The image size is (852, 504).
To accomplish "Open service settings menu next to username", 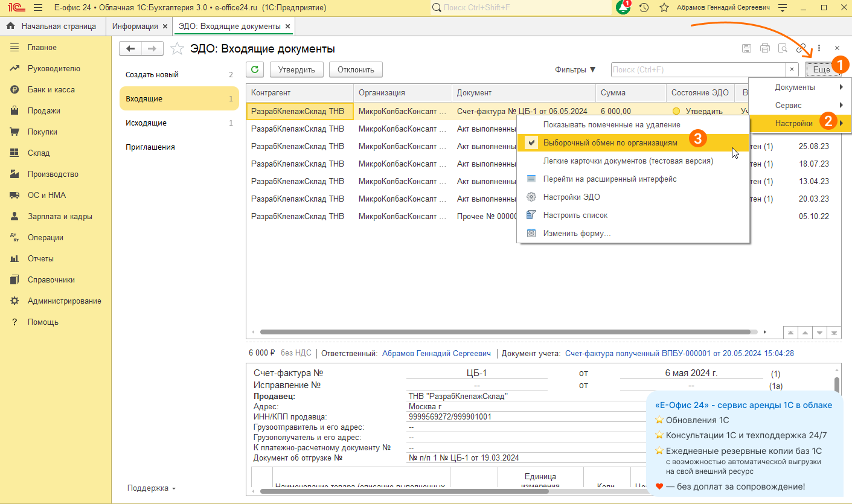I will (x=783, y=8).
